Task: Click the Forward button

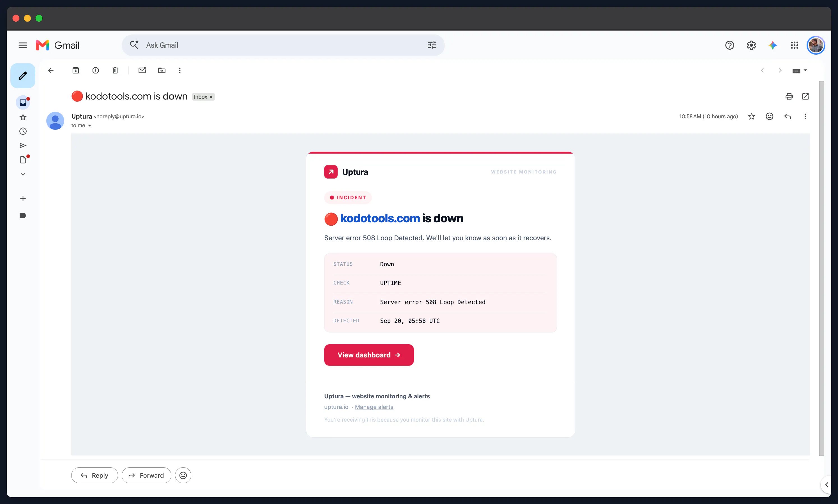Action: point(146,475)
